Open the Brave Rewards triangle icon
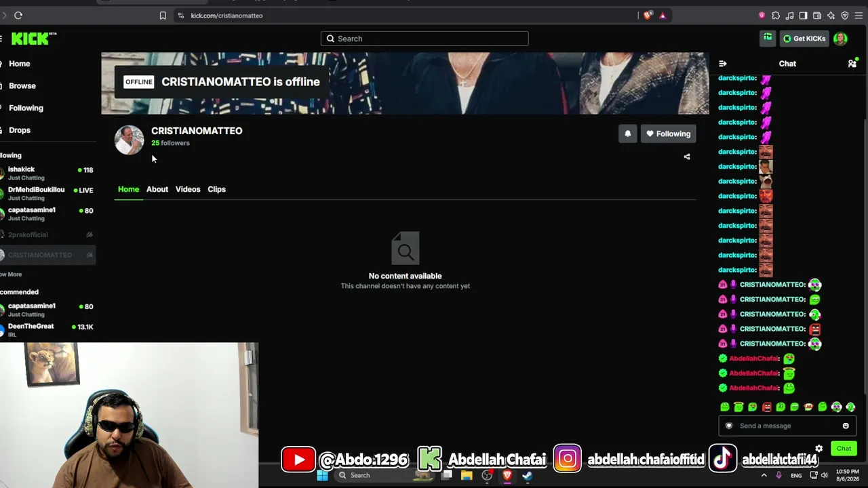Image resolution: width=868 pixels, height=488 pixels. (x=663, y=16)
